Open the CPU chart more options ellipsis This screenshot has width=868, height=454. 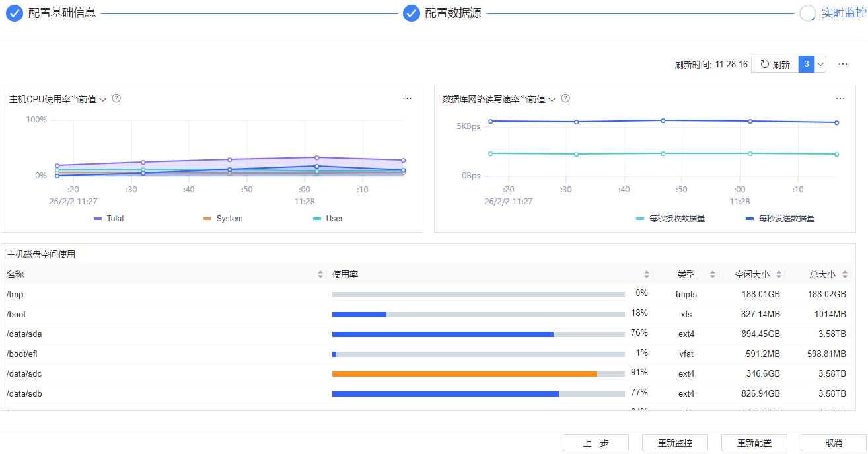[x=407, y=98]
